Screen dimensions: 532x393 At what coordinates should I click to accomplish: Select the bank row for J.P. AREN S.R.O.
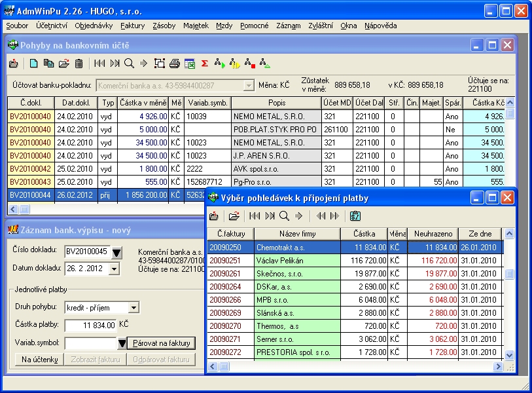256,156
